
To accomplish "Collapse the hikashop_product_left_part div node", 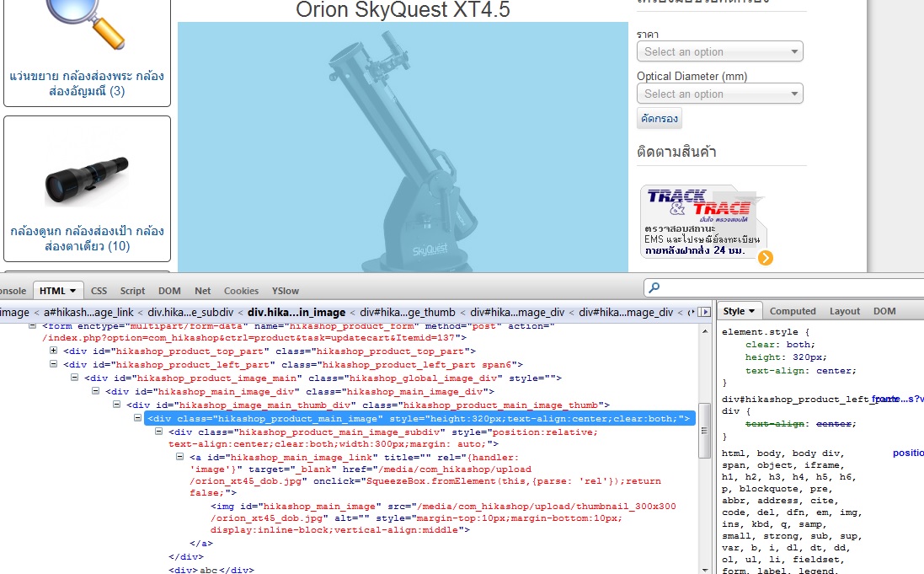I will click(54, 364).
